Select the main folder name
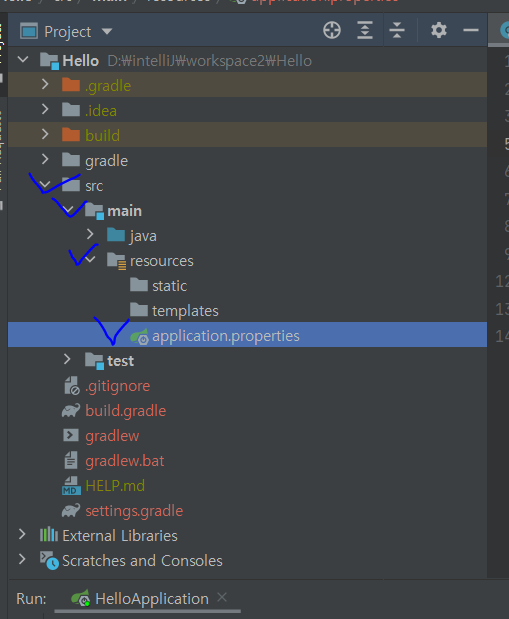The image size is (509, 619). [x=124, y=211]
